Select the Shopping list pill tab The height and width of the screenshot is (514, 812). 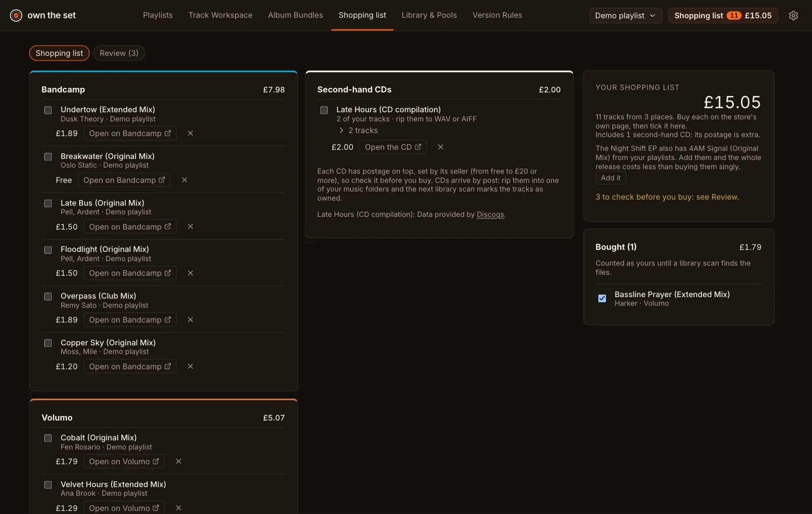[x=59, y=53]
